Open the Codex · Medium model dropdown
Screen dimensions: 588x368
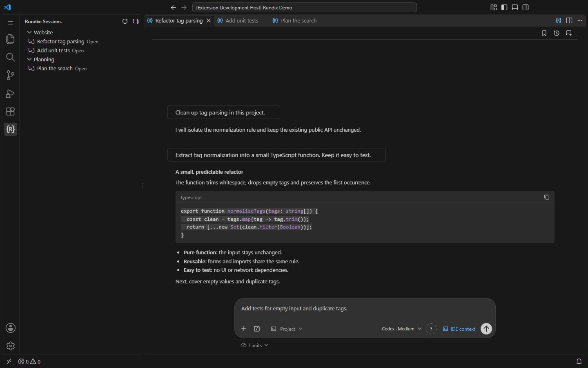point(402,329)
